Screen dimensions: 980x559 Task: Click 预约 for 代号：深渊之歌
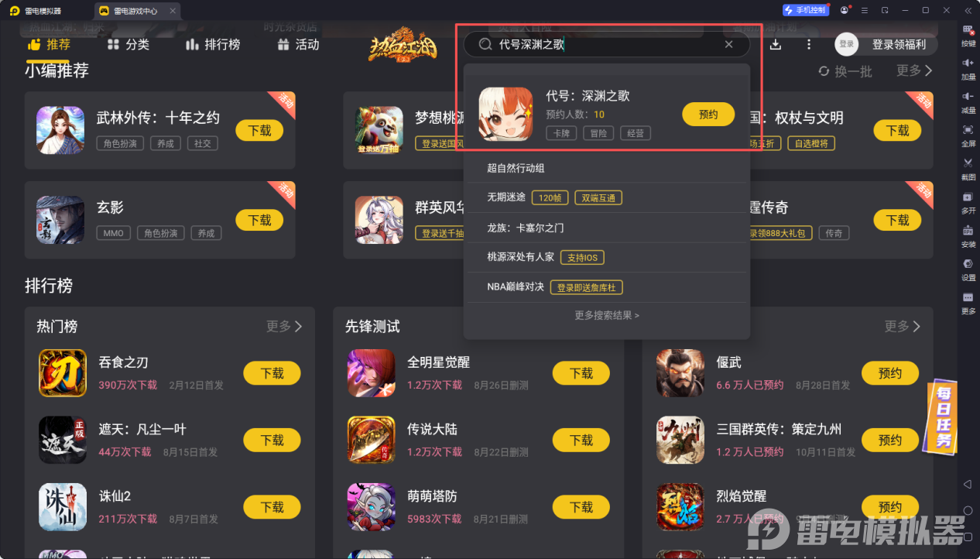[x=708, y=115]
